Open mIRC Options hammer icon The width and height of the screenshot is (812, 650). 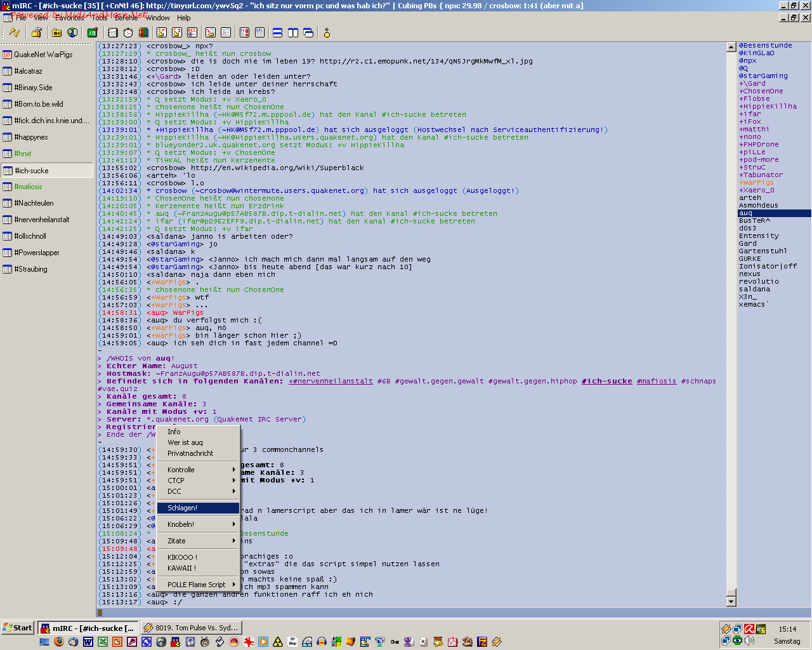[x=37, y=33]
